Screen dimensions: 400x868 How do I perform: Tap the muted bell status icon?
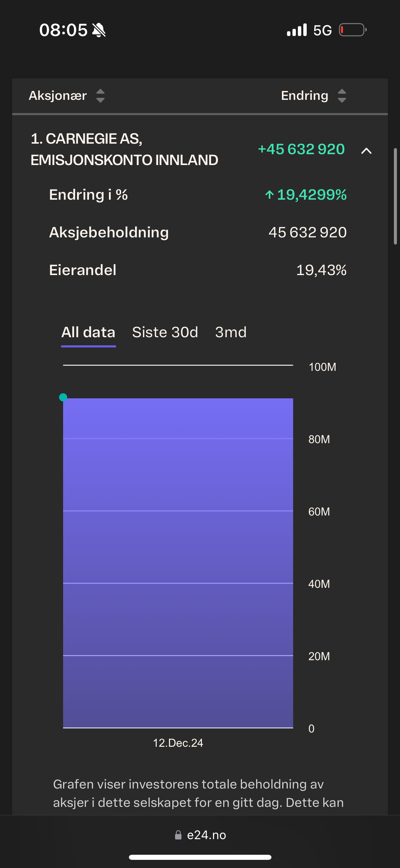tap(99, 30)
